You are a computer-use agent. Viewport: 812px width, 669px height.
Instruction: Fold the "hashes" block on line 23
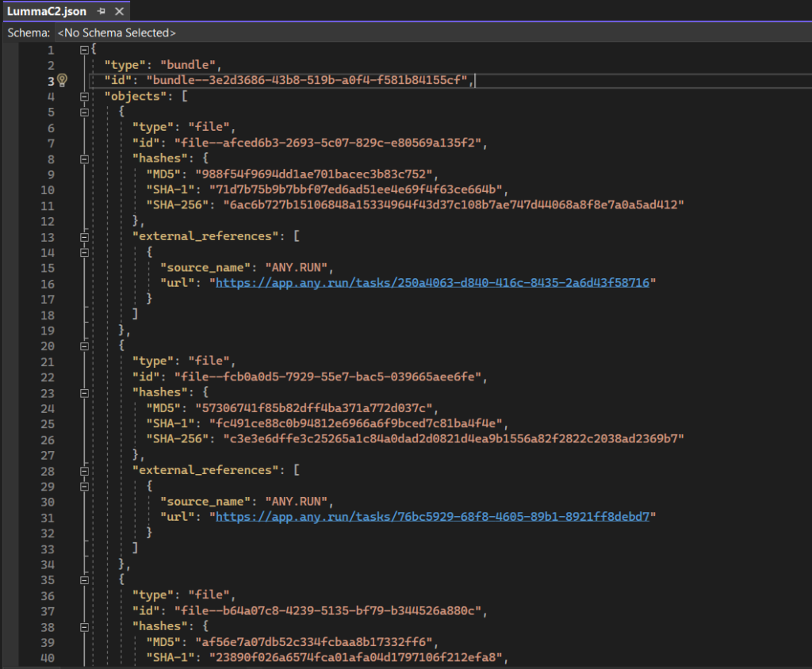click(x=85, y=392)
